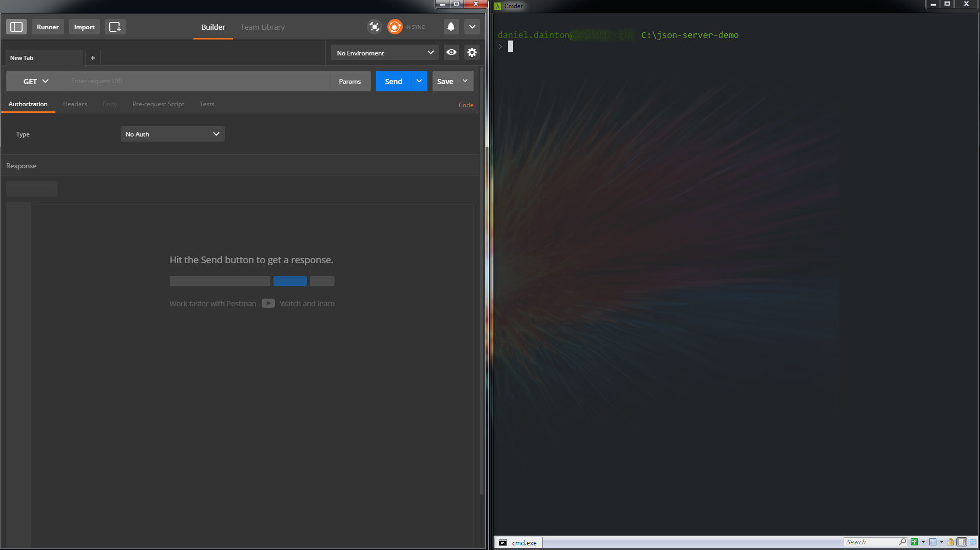
Task: Open Manage Environments gear icon
Action: pos(472,52)
